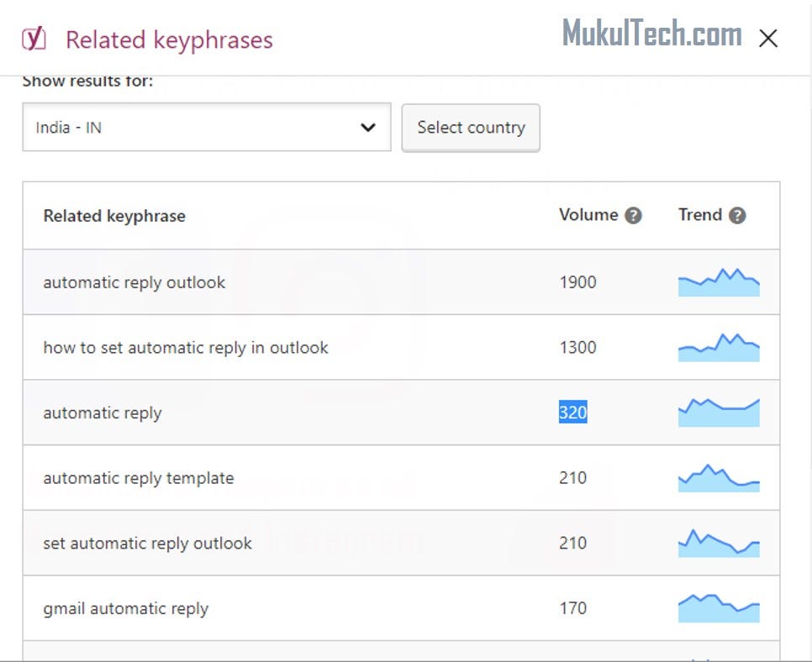Select 'how to set automatic reply in outlook'
812x662 pixels.
tap(186, 348)
